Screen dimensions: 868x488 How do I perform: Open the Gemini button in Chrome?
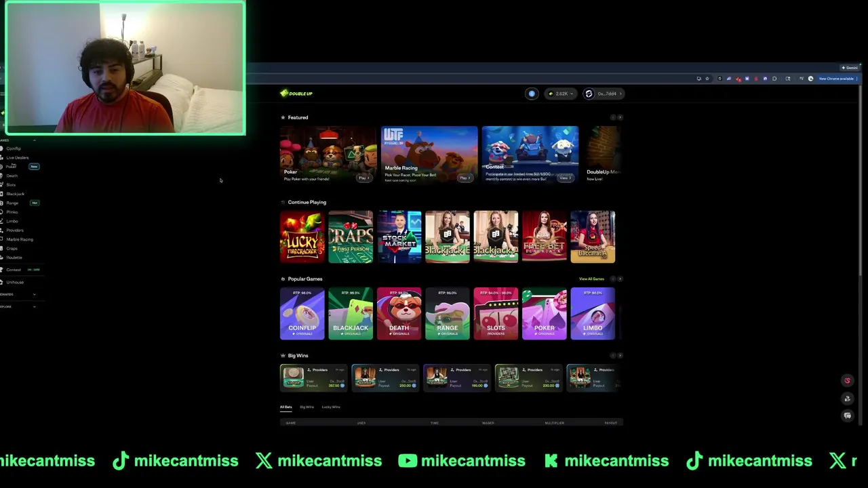click(x=850, y=68)
